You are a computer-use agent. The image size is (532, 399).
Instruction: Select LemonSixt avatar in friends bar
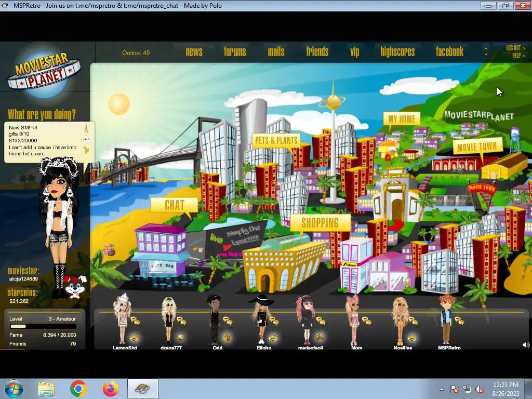click(x=122, y=319)
